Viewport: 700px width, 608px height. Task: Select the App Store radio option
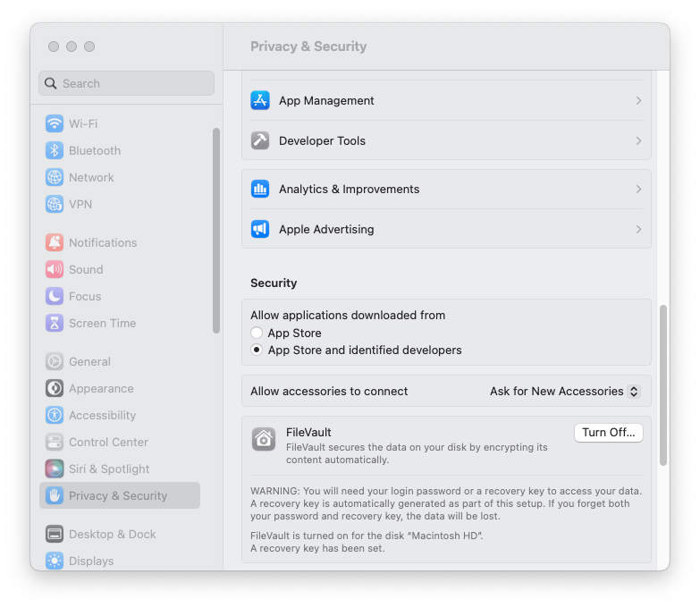point(257,334)
